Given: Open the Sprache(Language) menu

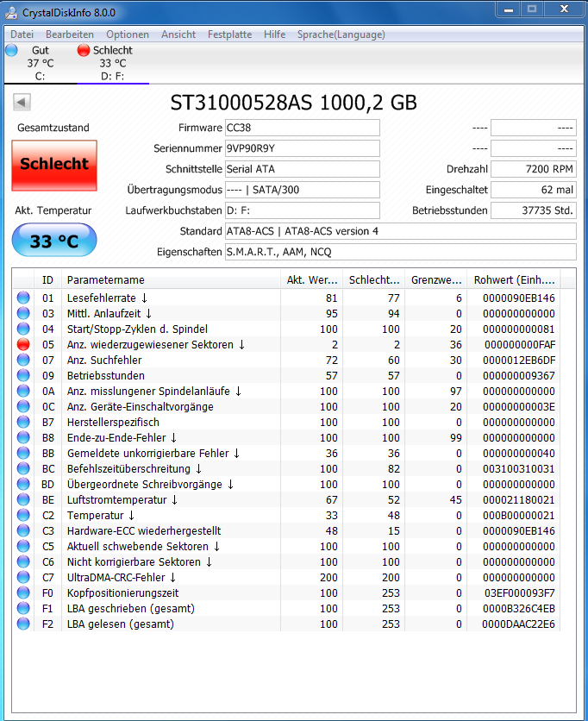Looking at the screenshot, I should [x=341, y=34].
